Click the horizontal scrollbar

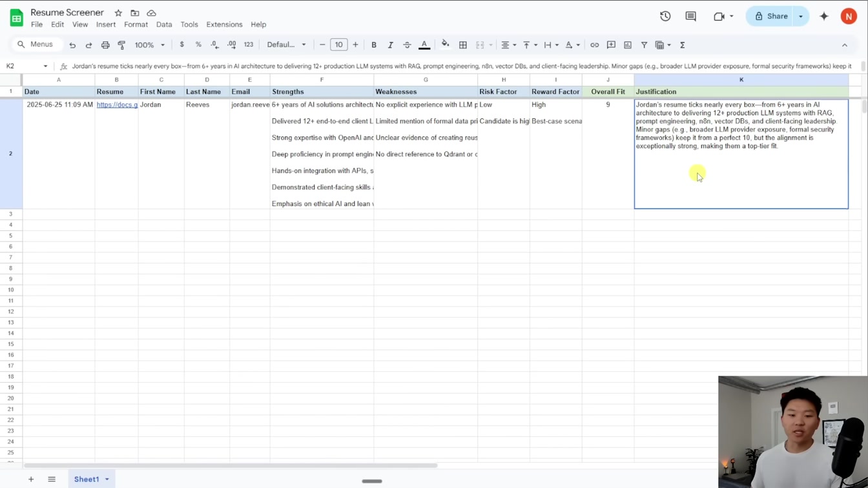click(231, 465)
